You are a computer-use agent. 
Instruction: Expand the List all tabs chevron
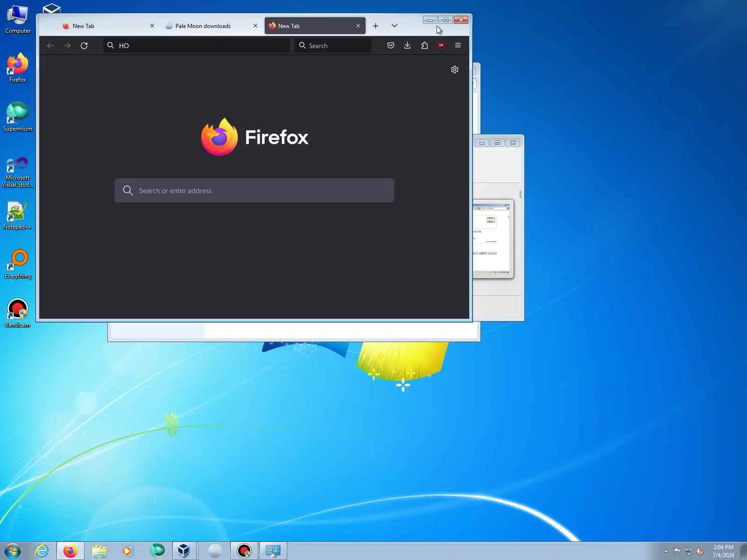pyautogui.click(x=395, y=26)
